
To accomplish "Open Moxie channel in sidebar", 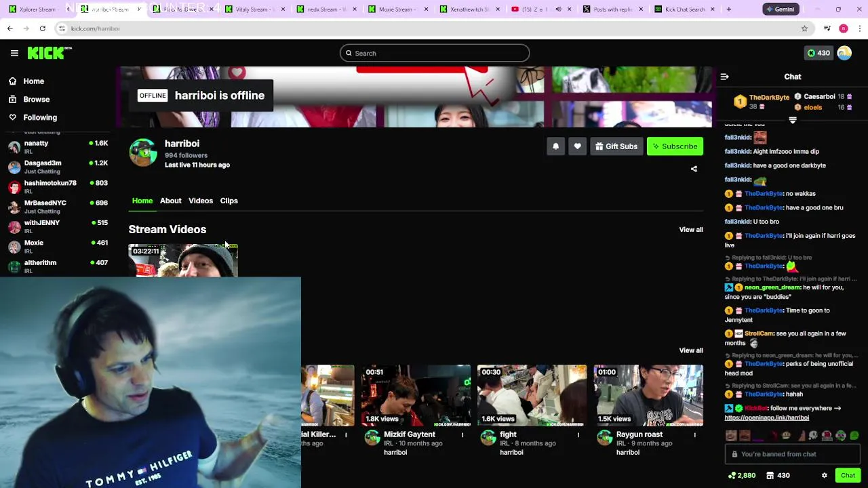I will [x=58, y=246].
